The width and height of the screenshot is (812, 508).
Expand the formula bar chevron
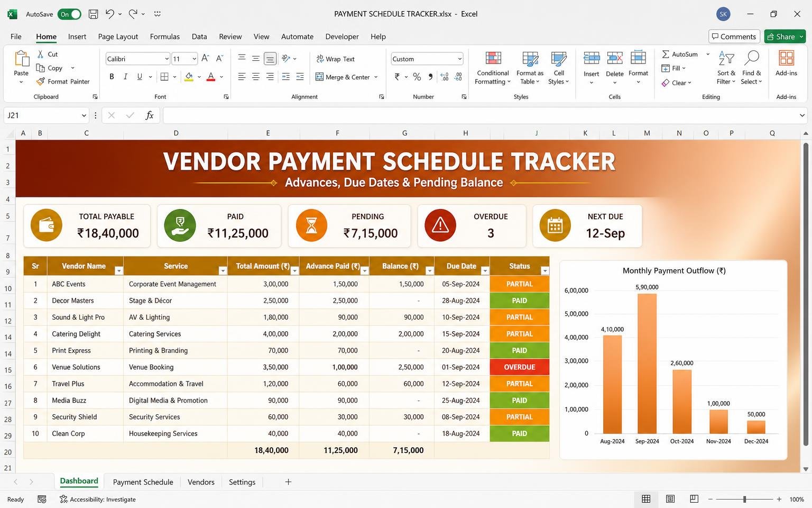(802, 115)
